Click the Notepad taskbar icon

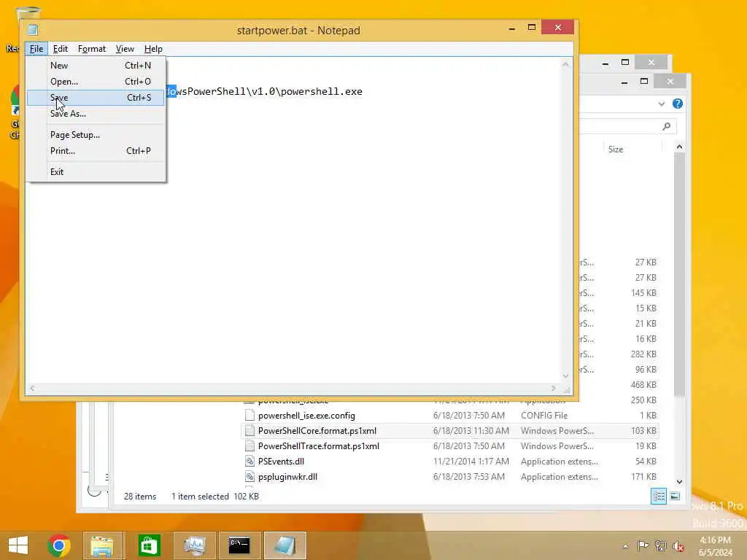285,545
